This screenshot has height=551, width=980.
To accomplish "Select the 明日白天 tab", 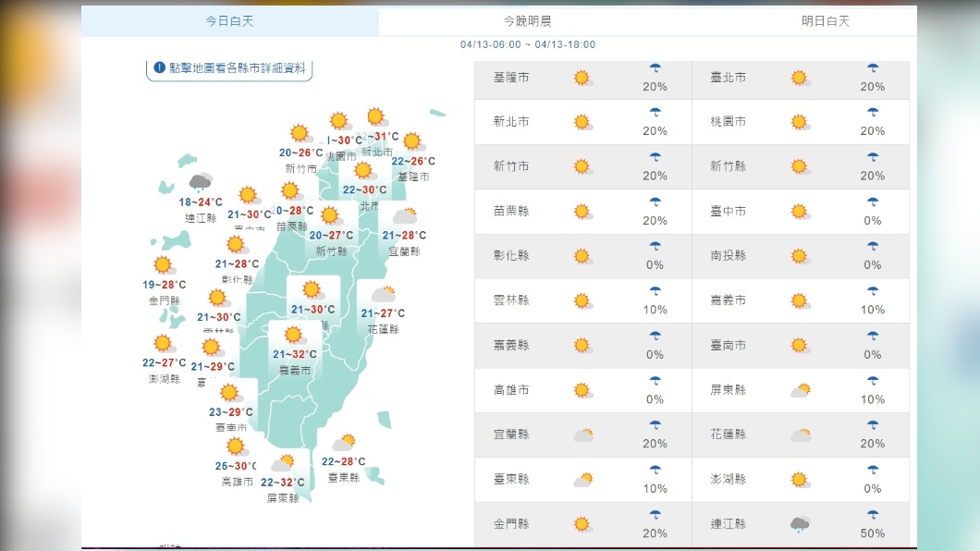I will [x=825, y=21].
